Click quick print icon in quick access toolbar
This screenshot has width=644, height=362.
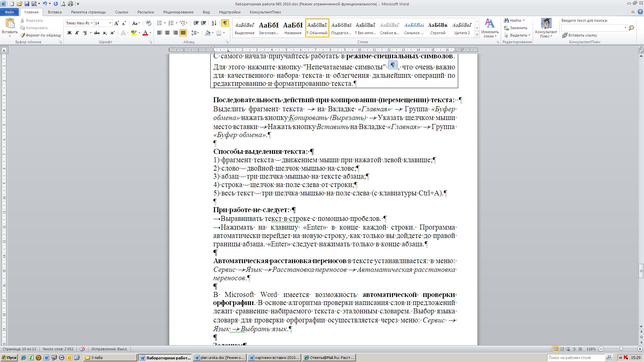pyautogui.click(x=70, y=4)
